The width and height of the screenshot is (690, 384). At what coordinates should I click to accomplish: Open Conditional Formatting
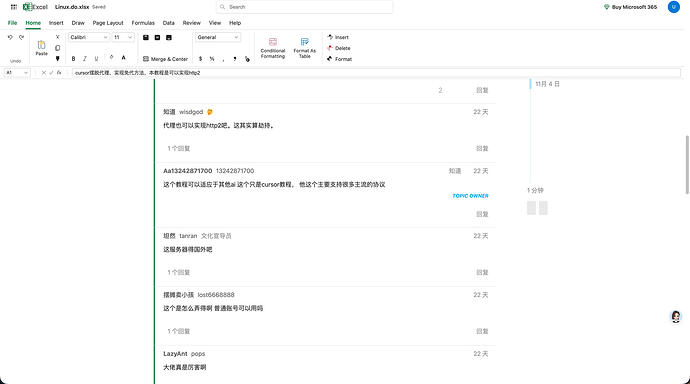(273, 48)
